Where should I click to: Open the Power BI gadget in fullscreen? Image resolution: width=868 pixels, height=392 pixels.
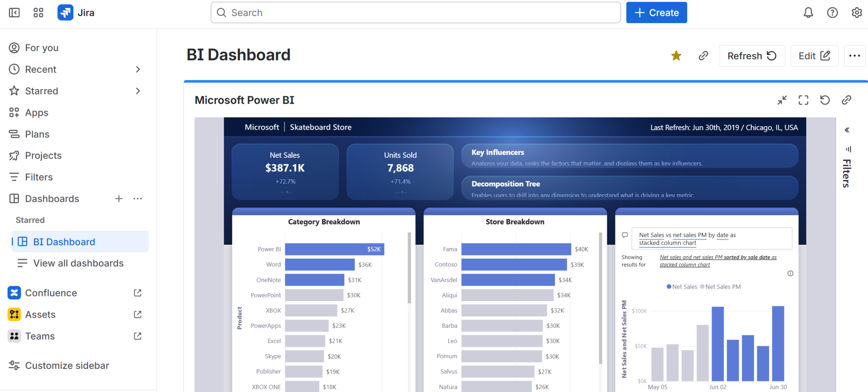[x=803, y=100]
